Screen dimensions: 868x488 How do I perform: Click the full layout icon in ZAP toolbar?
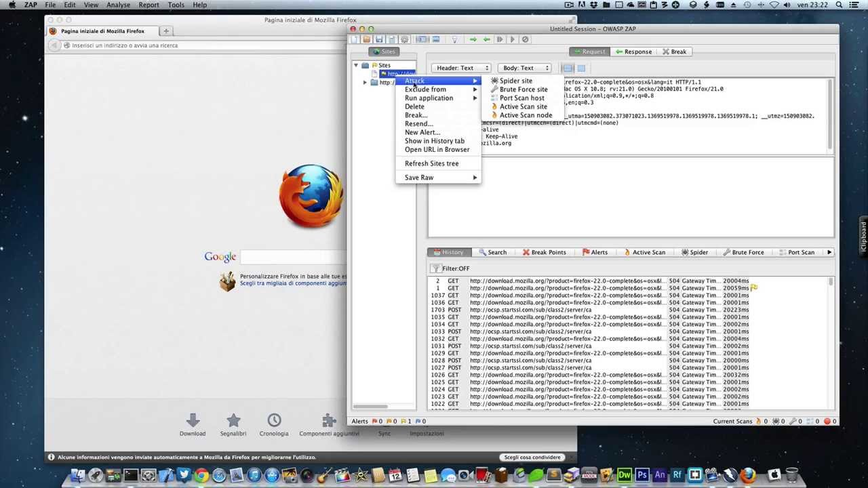click(x=435, y=39)
